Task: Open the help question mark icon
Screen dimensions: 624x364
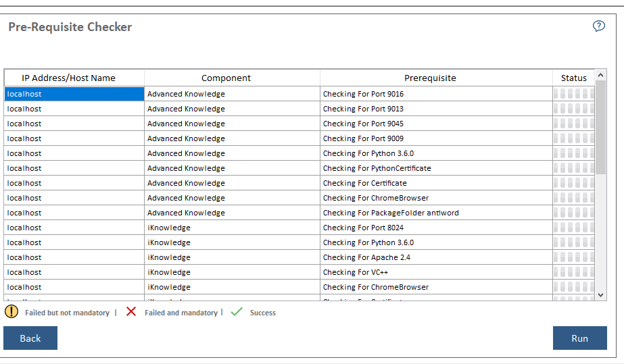Action: tap(598, 26)
